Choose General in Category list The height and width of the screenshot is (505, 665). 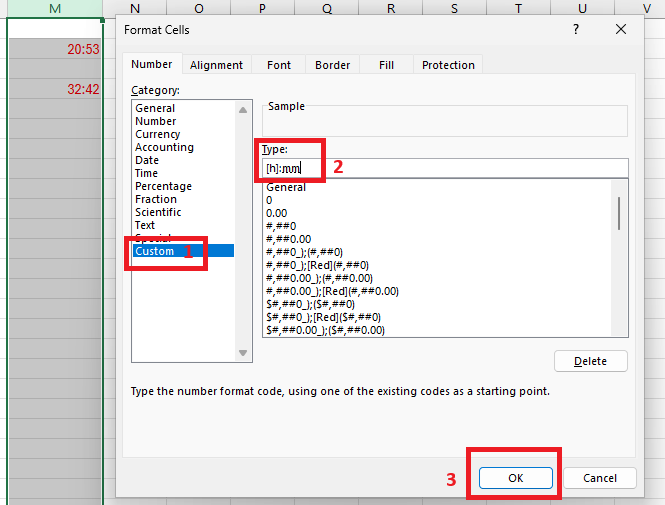coord(183,108)
